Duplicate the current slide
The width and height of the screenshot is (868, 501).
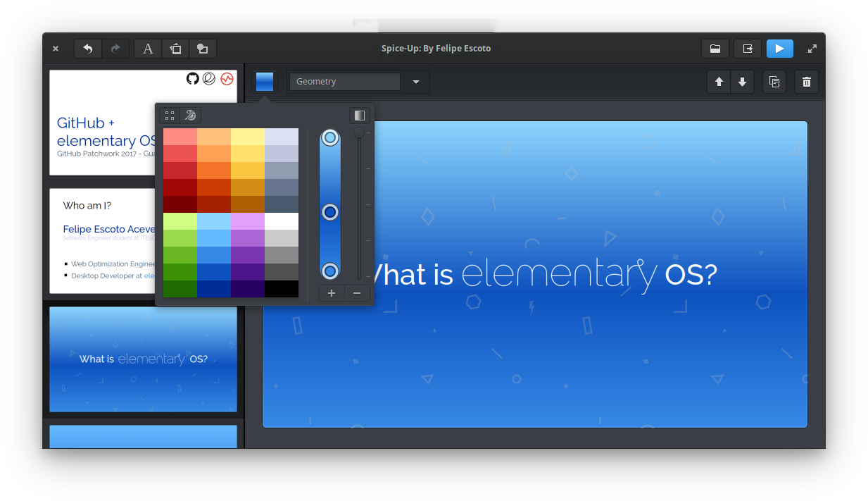click(x=774, y=82)
